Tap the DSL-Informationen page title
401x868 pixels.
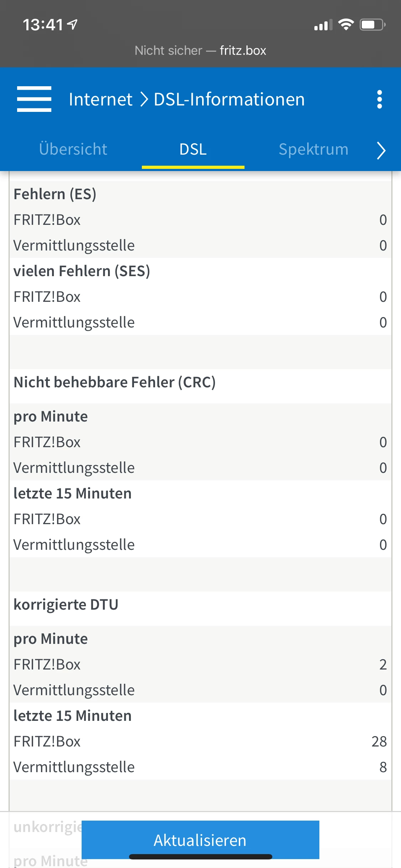pyautogui.click(x=229, y=99)
